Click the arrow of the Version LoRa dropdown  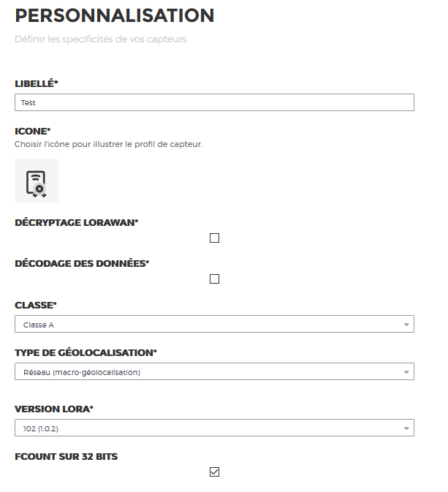[x=406, y=428]
